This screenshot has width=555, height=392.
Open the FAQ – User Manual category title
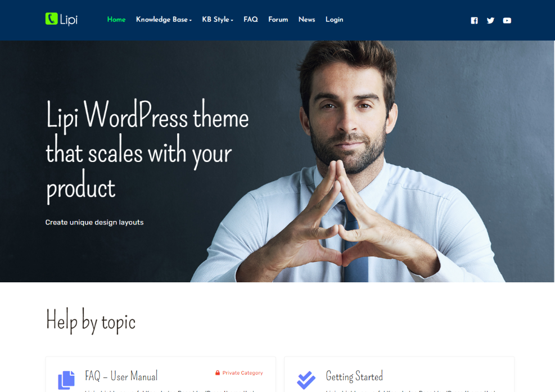[x=121, y=376]
